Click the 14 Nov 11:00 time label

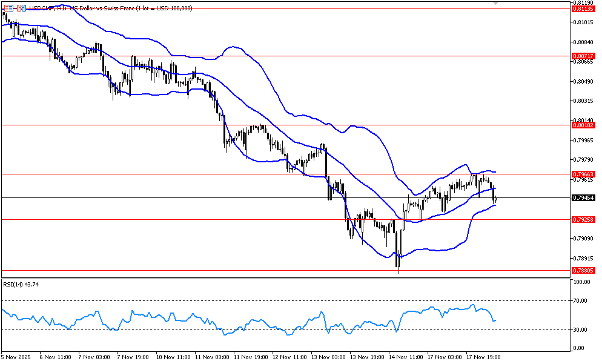pos(406,357)
